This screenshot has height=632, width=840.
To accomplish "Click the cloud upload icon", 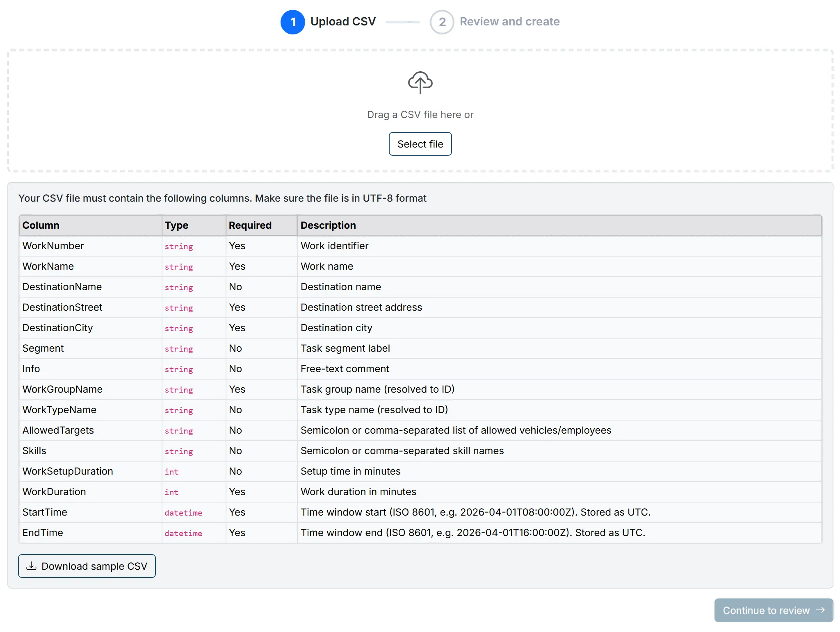I will (420, 82).
